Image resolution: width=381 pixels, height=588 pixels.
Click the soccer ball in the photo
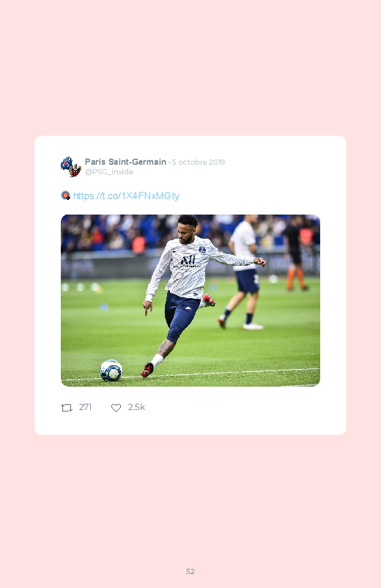tap(111, 370)
